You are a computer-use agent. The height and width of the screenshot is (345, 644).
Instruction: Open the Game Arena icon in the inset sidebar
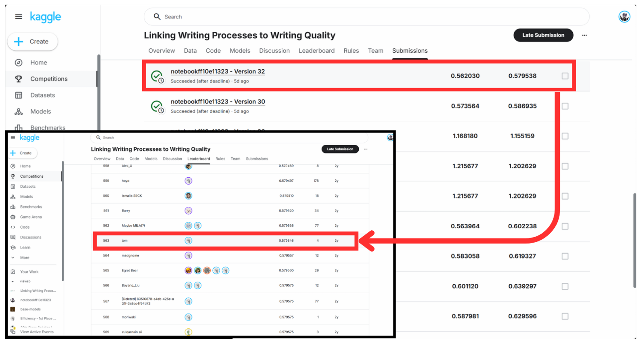[x=13, y=217]
